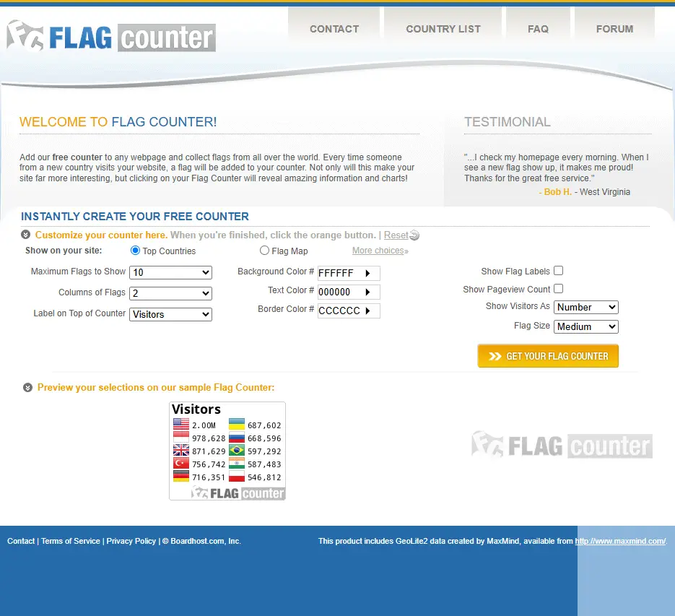
Task: Click the Flag Counter logo in the header
Action: [x=111, y=37]
